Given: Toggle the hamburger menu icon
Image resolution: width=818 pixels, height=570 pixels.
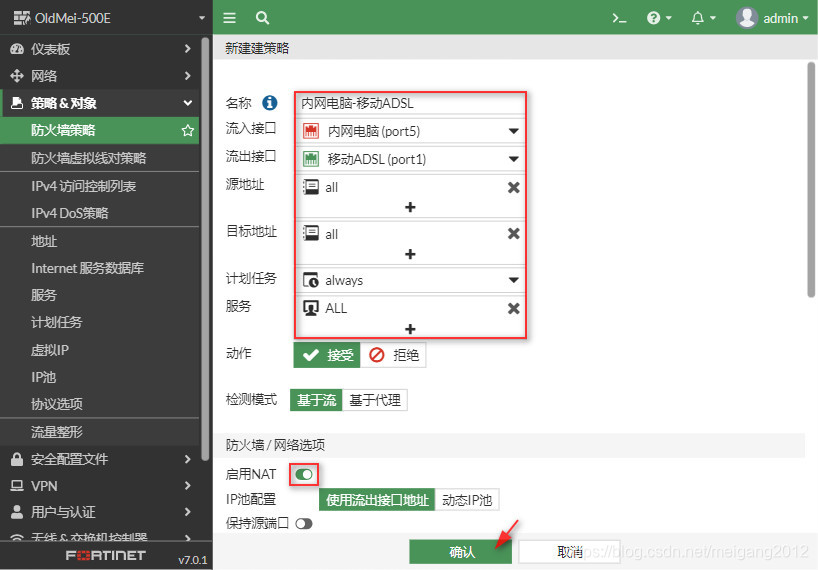Looking at the screenshot, I should pos(230,18).
